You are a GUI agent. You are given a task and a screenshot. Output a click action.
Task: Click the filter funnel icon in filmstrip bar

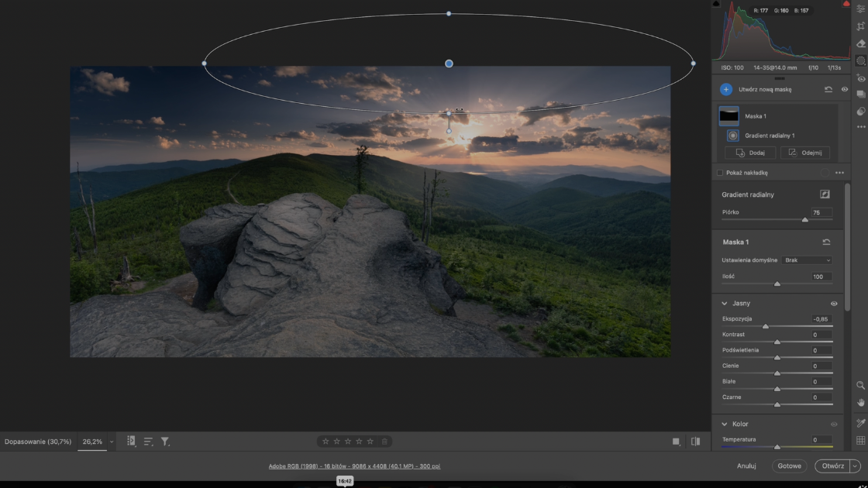coord(165,442)
